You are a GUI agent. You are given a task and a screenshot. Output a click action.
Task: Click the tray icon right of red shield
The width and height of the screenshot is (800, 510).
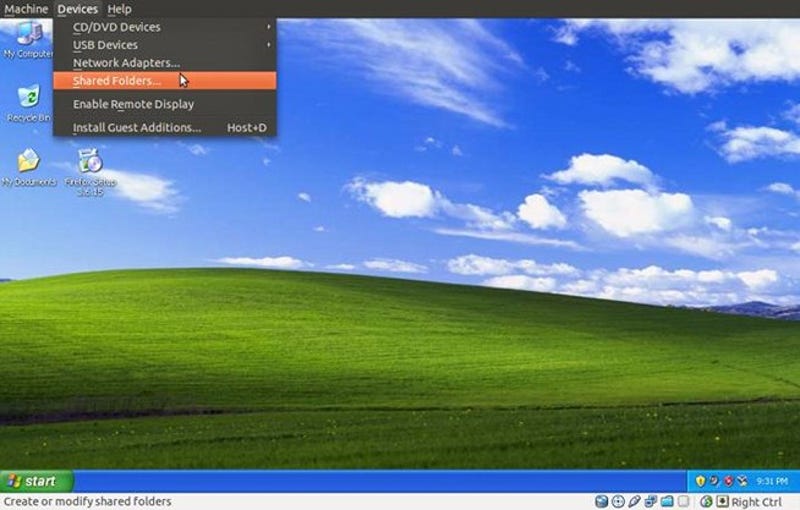(x=742, y=481)
